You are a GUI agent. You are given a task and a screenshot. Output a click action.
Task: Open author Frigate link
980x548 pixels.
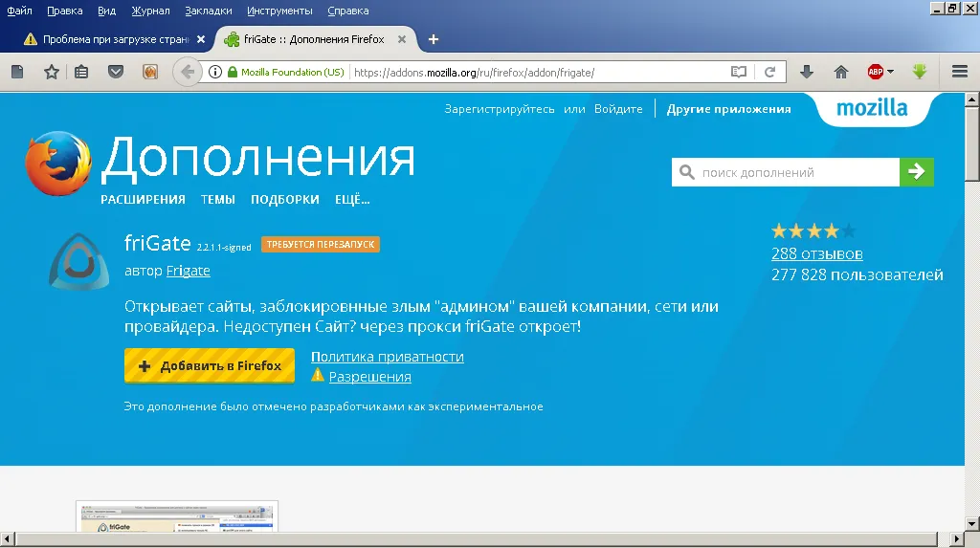coord(189,272)
